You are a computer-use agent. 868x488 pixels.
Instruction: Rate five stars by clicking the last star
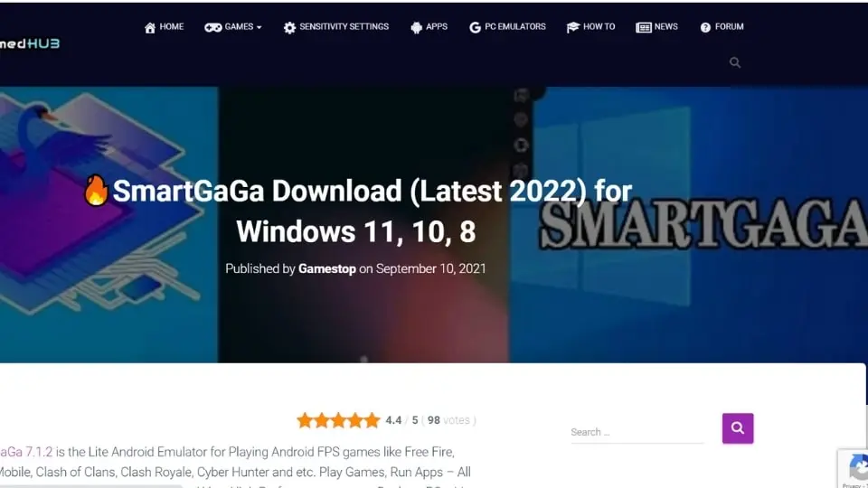372,420
